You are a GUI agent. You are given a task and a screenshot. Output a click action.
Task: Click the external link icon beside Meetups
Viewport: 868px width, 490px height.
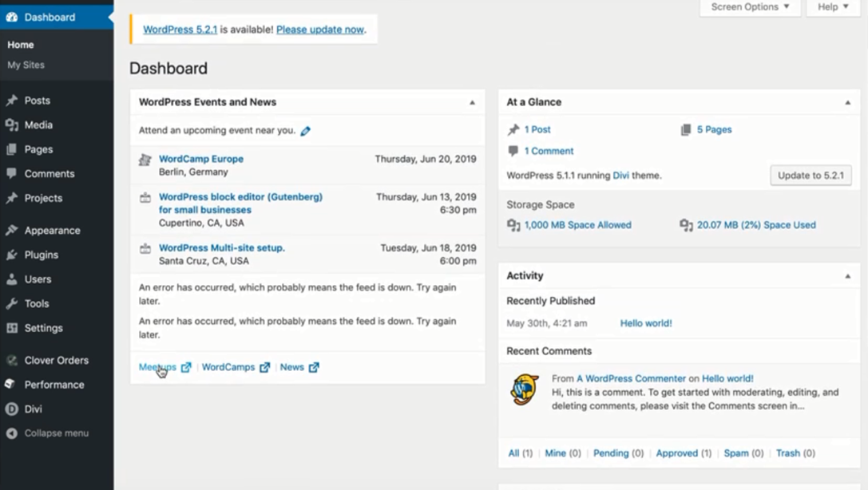point(186,367)
